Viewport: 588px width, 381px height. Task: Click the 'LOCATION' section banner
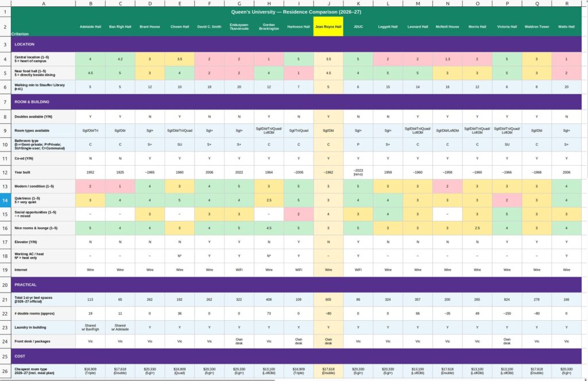[x=296, y=44]
